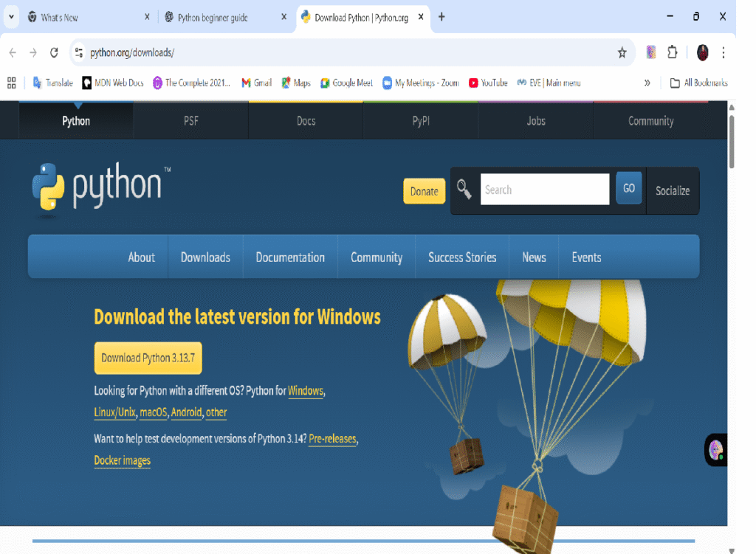756x554 pixels.
Task: Click the browser reload page icon
Action: tap(54, 52)
